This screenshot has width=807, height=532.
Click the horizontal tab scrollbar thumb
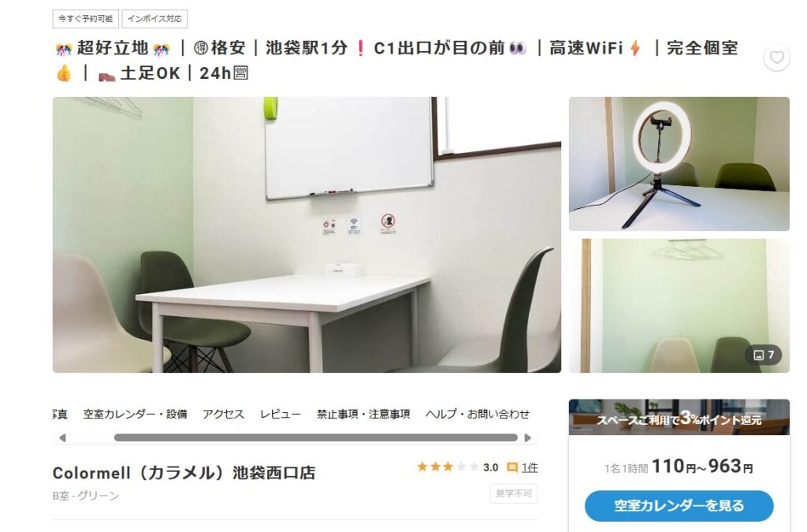click(x=315, y=438)
